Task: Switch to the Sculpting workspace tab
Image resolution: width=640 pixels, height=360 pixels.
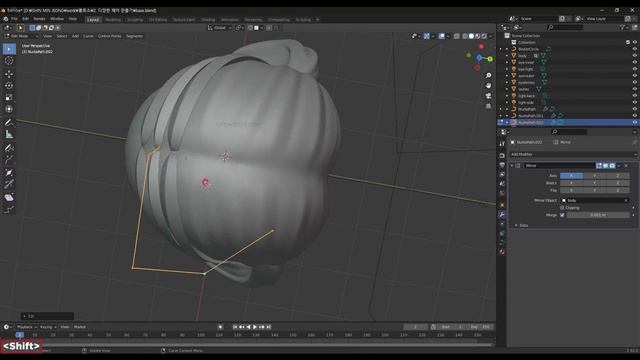Action: 135,20
